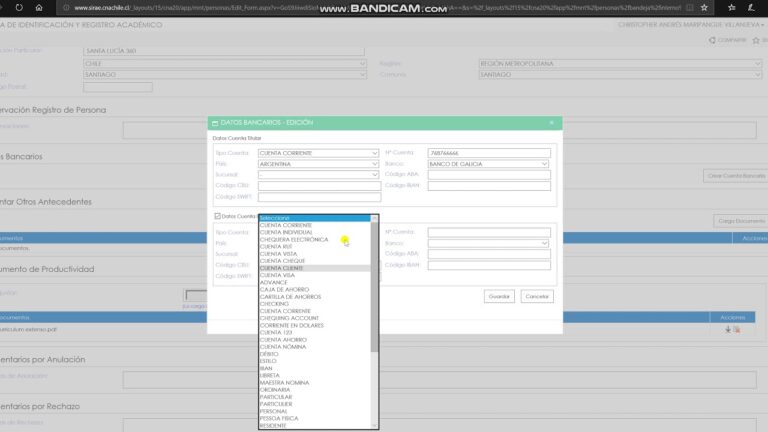This screenshot has width=768, height=432.
Task: Select CUENTA VISTA from the list
Action: click(314, 254)
